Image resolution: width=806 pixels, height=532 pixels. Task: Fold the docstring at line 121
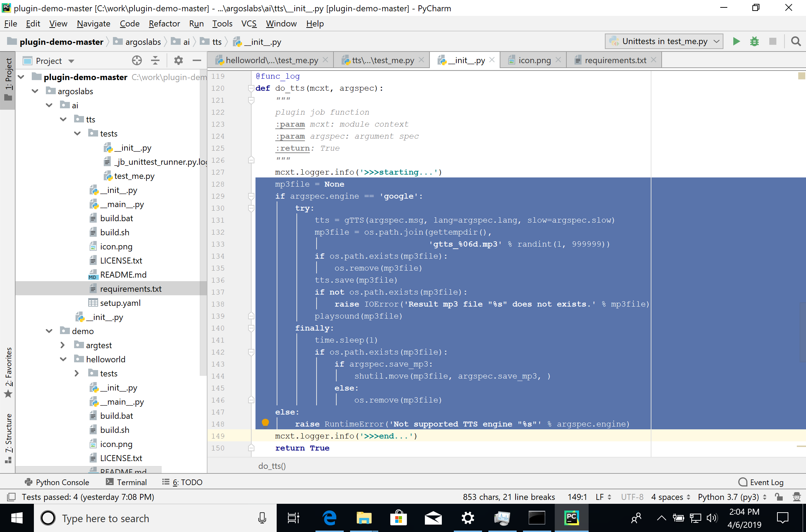(x=251, y=100)
